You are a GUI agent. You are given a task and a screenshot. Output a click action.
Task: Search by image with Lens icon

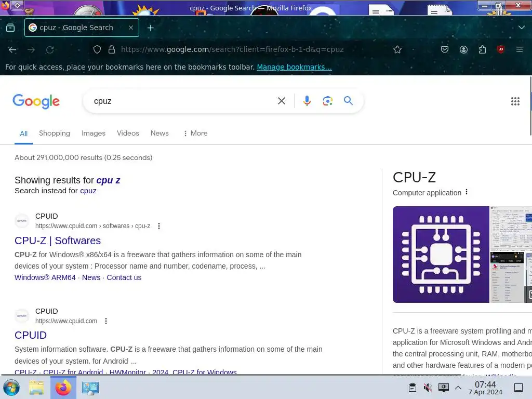(327, 101)
